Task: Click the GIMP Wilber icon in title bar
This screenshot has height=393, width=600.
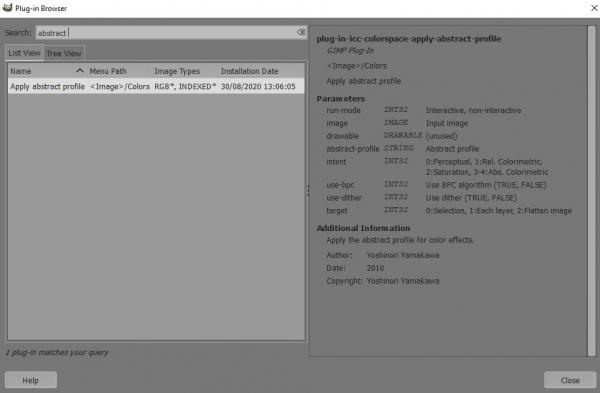Action: click(7, 8)
